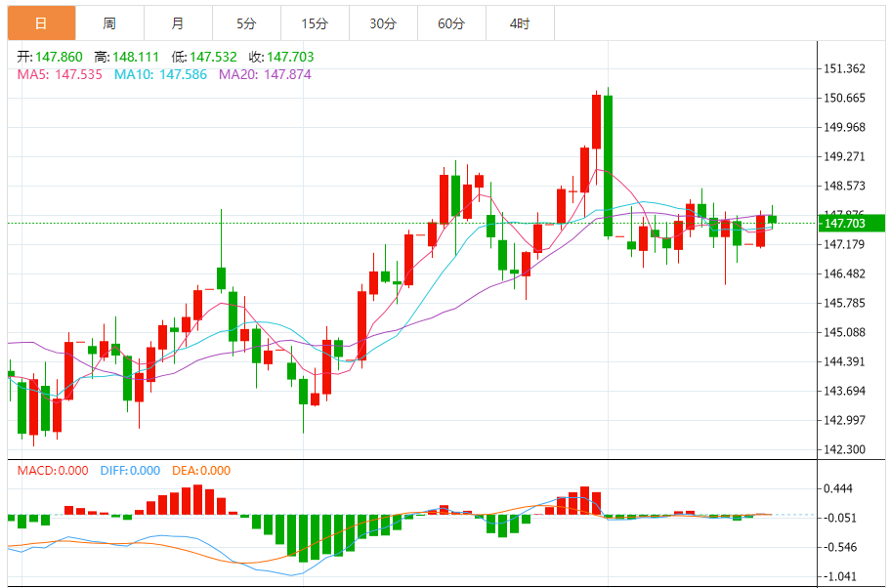The width and height of the screenshot is (890, 588).
Task: Click the -0.051 MACD axis label
Action: coord(840,518)
